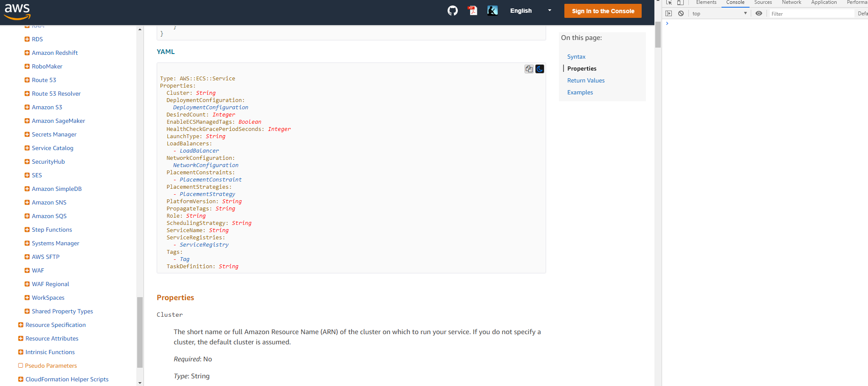
Task: Expand Intrinsic Functions plus icon
Action: (21, 352)
